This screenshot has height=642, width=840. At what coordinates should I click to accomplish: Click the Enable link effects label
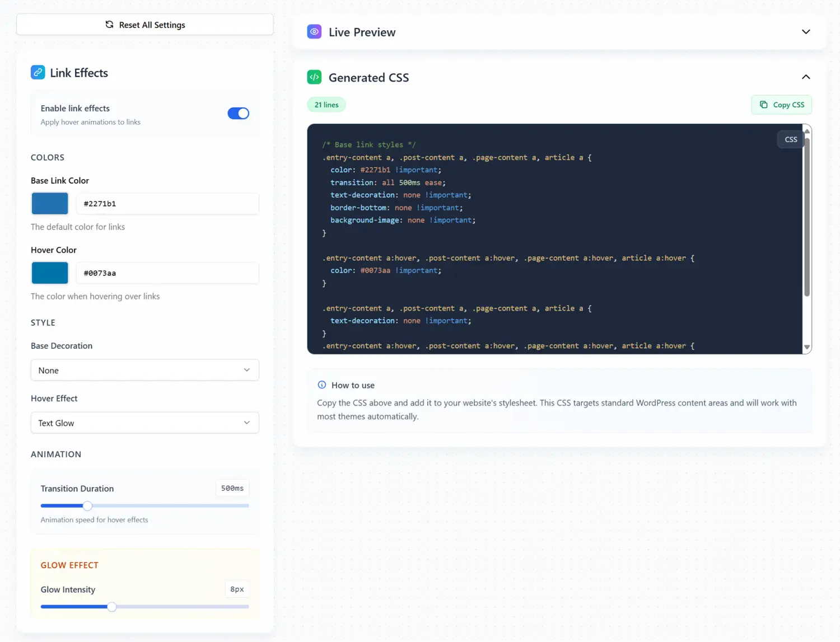coord(75,109)
